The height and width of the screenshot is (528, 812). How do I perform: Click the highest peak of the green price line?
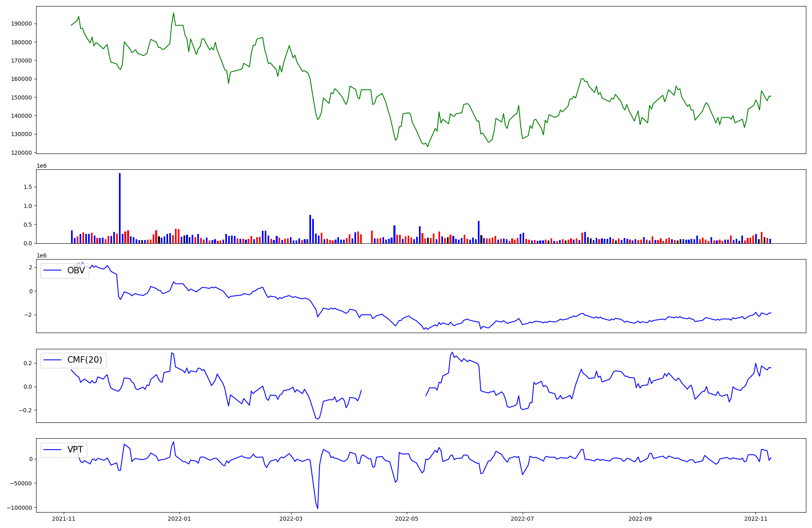pos(173,13)
